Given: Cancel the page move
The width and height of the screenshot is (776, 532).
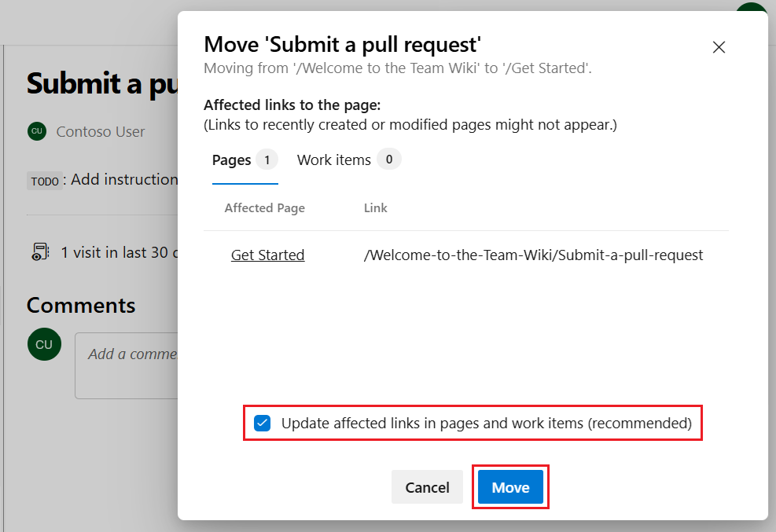Looking at the screenshot, I should (x=427, y=486).
